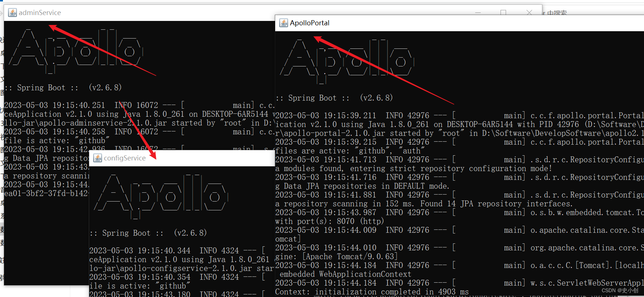
Task: Select the configService window title text
Action: 125,158
